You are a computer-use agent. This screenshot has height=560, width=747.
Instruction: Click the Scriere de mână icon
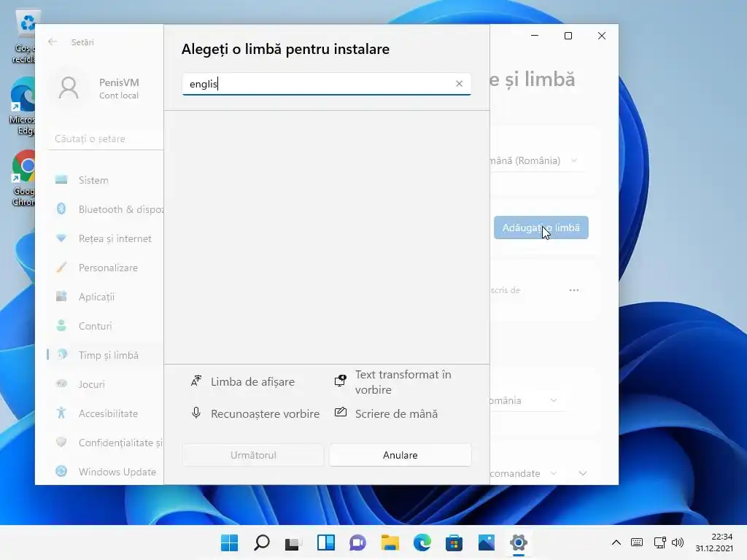[x=340, y=413]
